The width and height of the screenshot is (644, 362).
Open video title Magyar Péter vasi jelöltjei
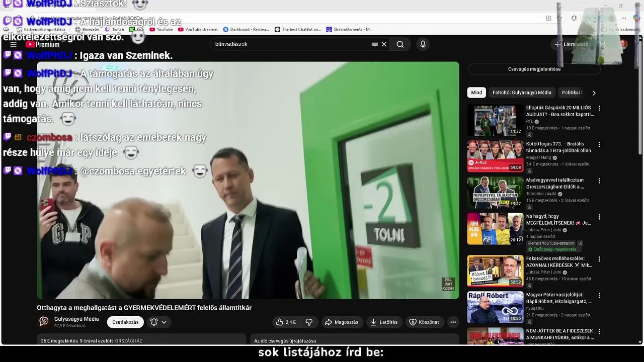click(x=559, y=298)
